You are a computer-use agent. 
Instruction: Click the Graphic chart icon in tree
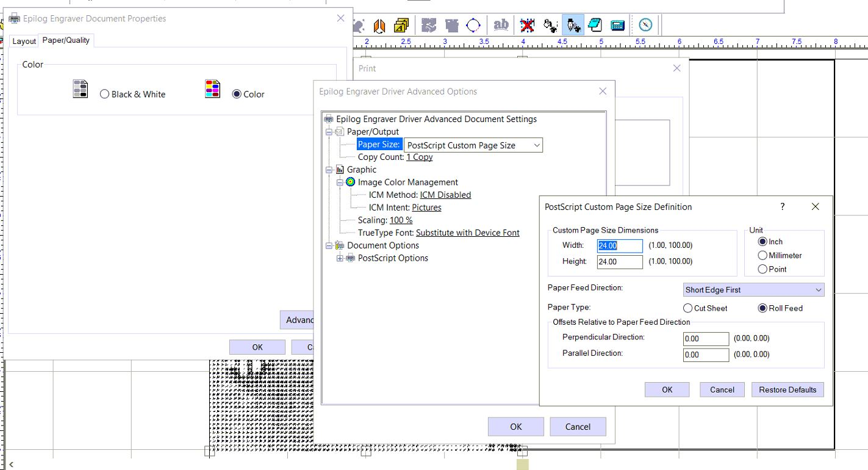click(x=340, y=170)
